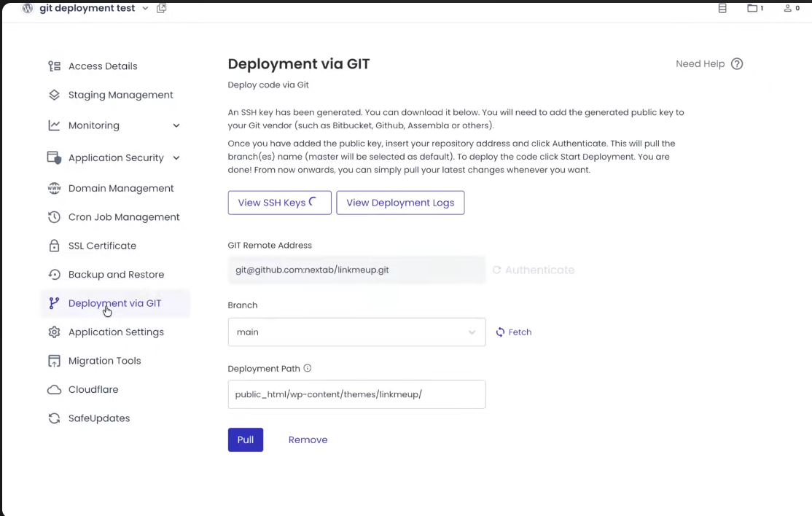Image resolution: width=812 pixels, height=516 pixels.
Task: Open the Branch dropdown showing main
Action: [356, 332]
